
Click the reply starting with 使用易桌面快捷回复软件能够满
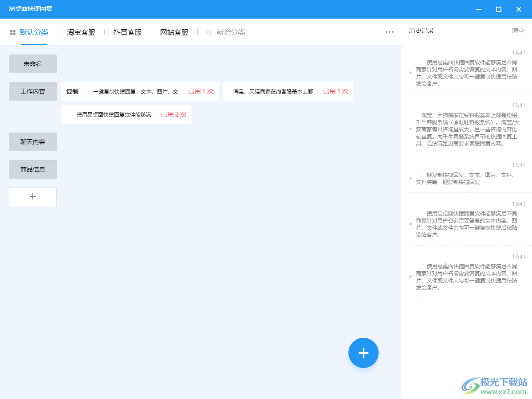tap(114, 114)
